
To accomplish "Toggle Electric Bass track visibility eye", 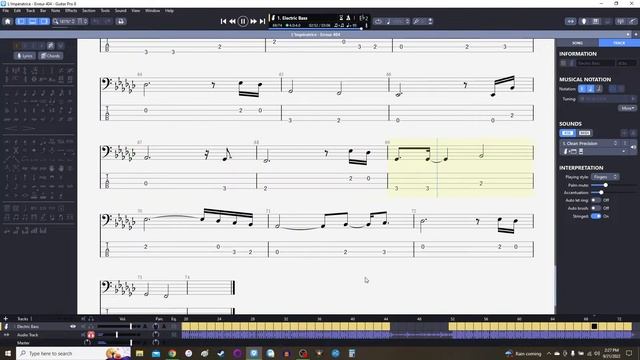I will tap(73, 327).
